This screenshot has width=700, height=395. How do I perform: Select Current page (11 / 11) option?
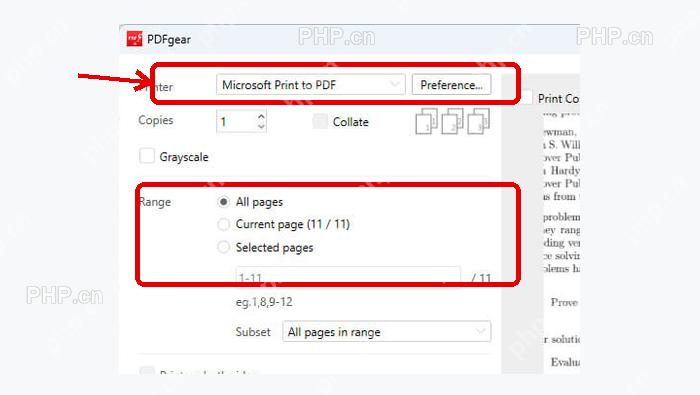click(x=223, y=225)
